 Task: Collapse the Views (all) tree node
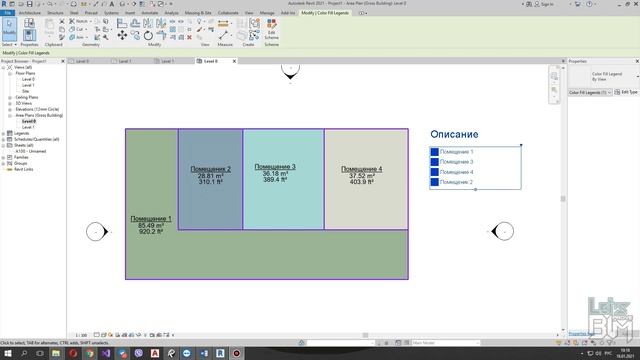pos(3,67)
